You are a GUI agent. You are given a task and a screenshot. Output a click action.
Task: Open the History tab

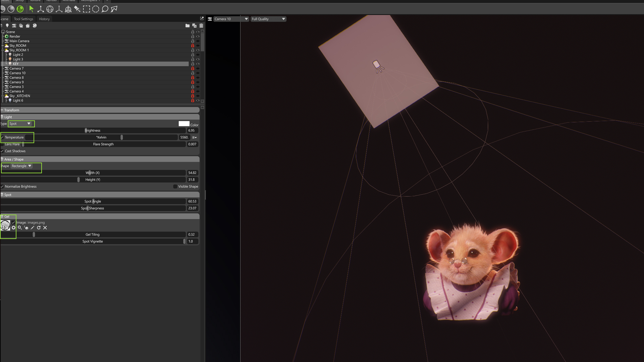pos(44,19)
